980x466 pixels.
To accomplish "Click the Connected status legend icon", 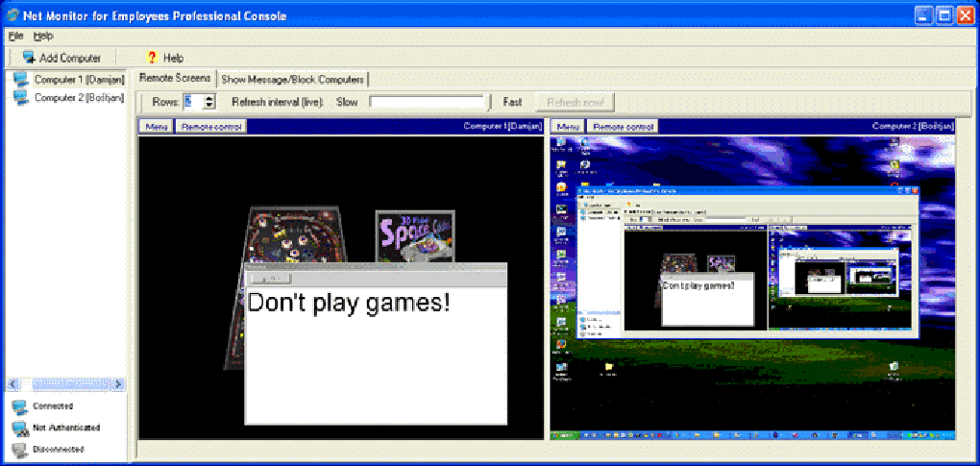I will click(19, 406).
